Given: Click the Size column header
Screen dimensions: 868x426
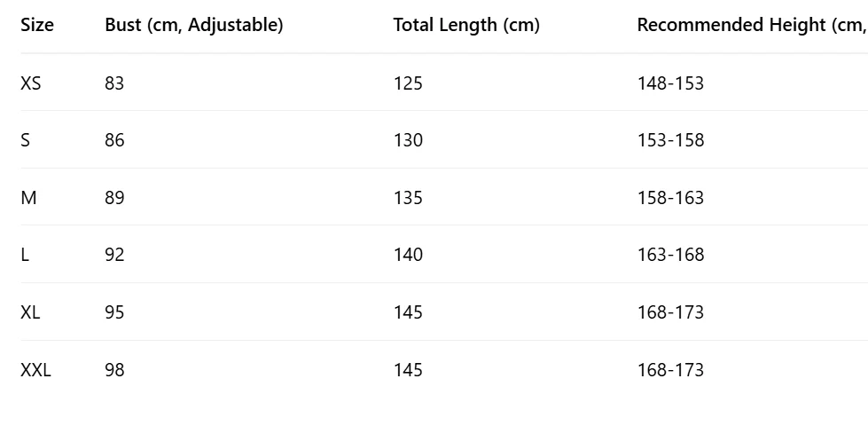Looking at the screenshot, I should (x=37, y=25).
